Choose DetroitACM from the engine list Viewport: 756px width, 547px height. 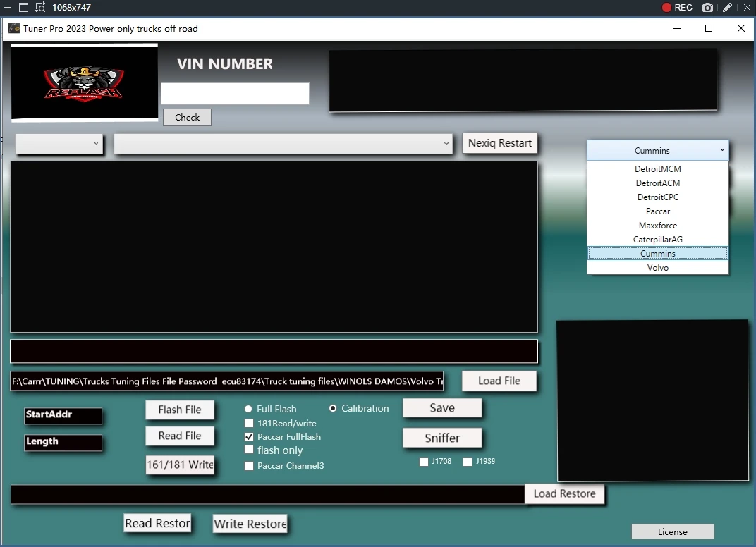[658, 183]
